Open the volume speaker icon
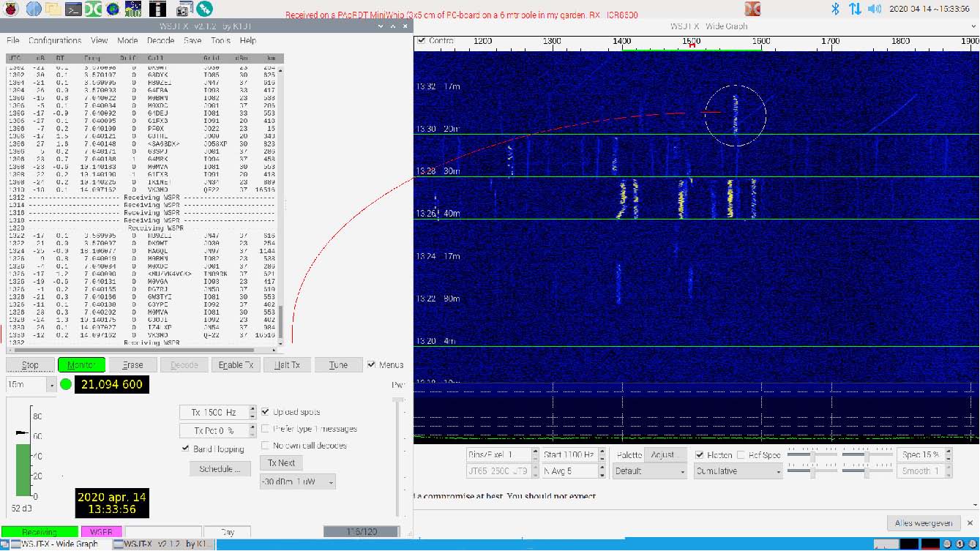 point(874,9)
